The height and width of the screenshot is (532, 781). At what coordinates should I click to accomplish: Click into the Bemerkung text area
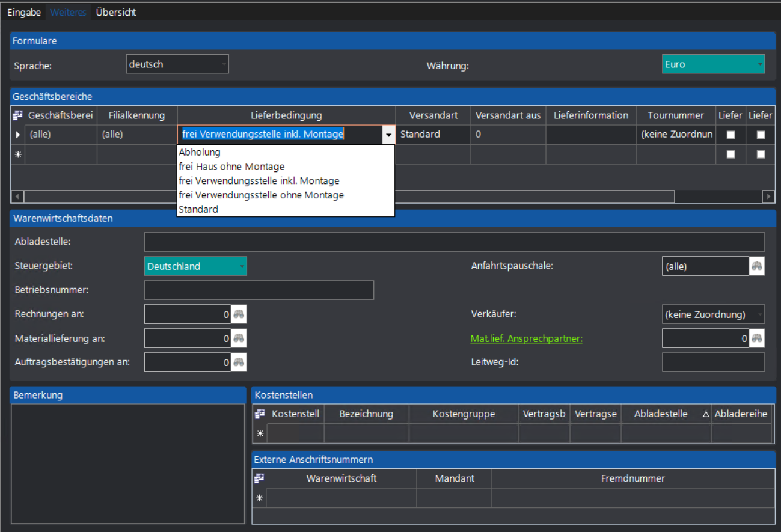coord(128,463)
